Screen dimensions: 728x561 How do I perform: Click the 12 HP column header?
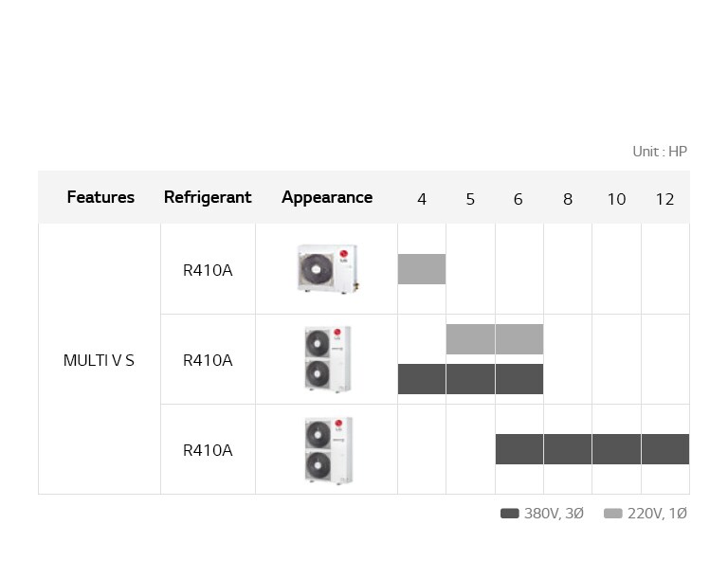(664, 199)
